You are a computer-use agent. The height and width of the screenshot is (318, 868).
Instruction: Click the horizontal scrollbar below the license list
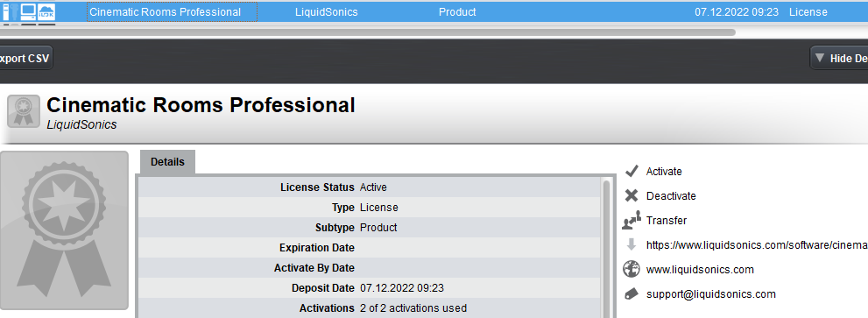point(368,32)
